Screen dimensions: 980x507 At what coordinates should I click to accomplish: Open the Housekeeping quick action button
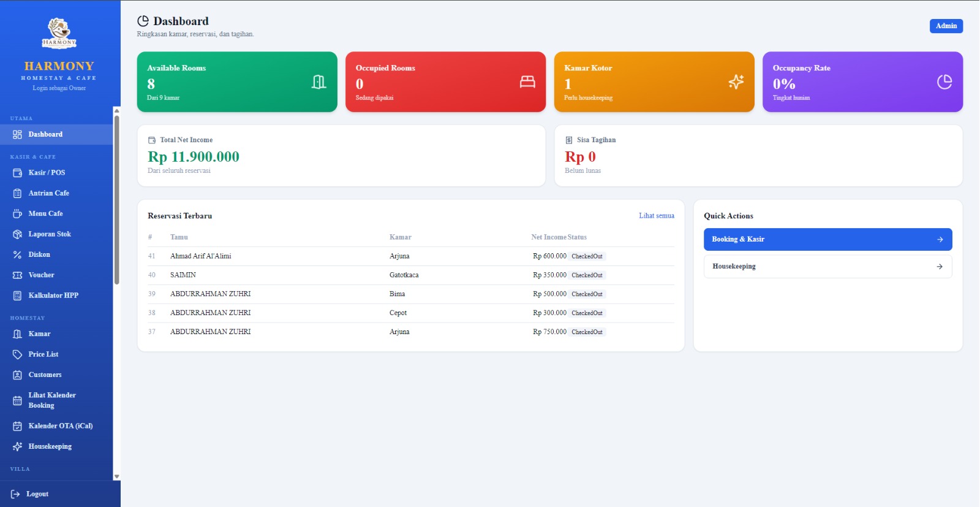click(x=827, y=267)
